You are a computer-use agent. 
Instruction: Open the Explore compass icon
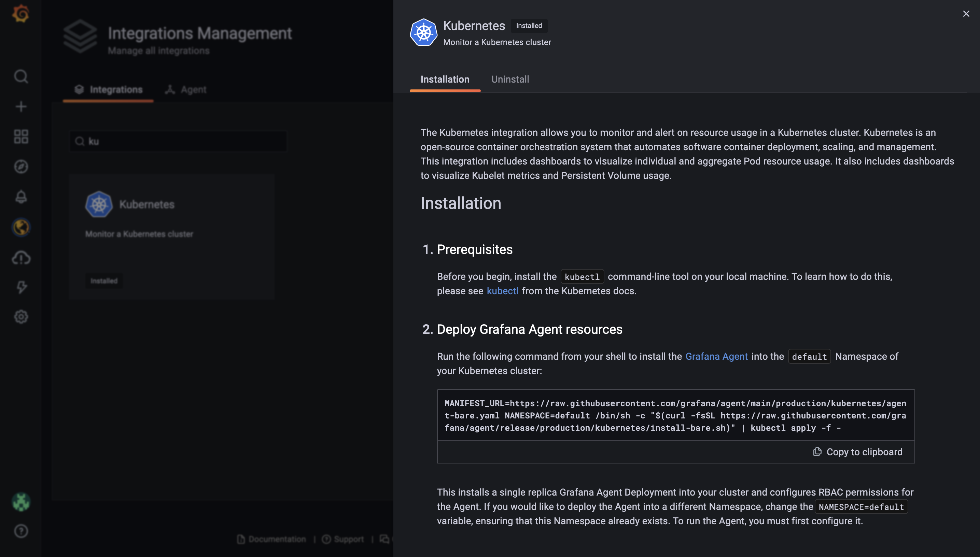(21, 167)
